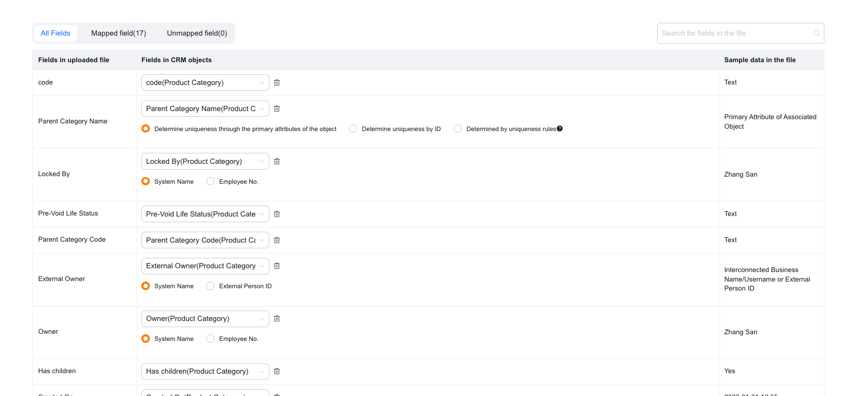Open the Mapped field(17) tab
The image size is (868, 396).
point(119,33)
